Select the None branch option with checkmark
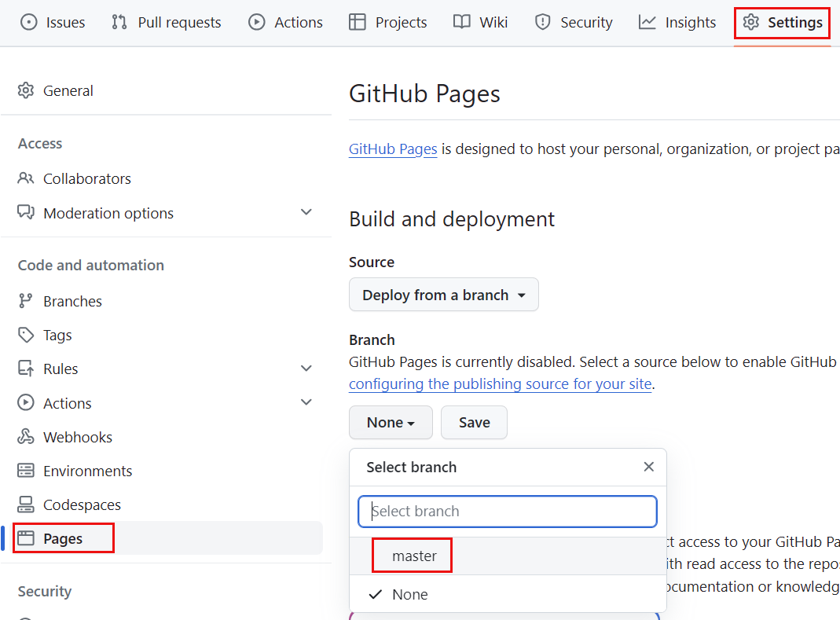The height and width of the screenshot is (620, 840). click(x=410, y=594)
